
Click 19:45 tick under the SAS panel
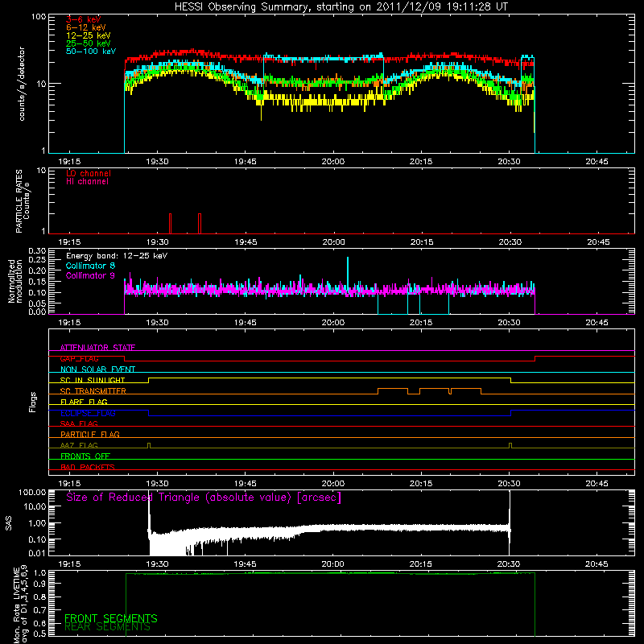point(246,564)
